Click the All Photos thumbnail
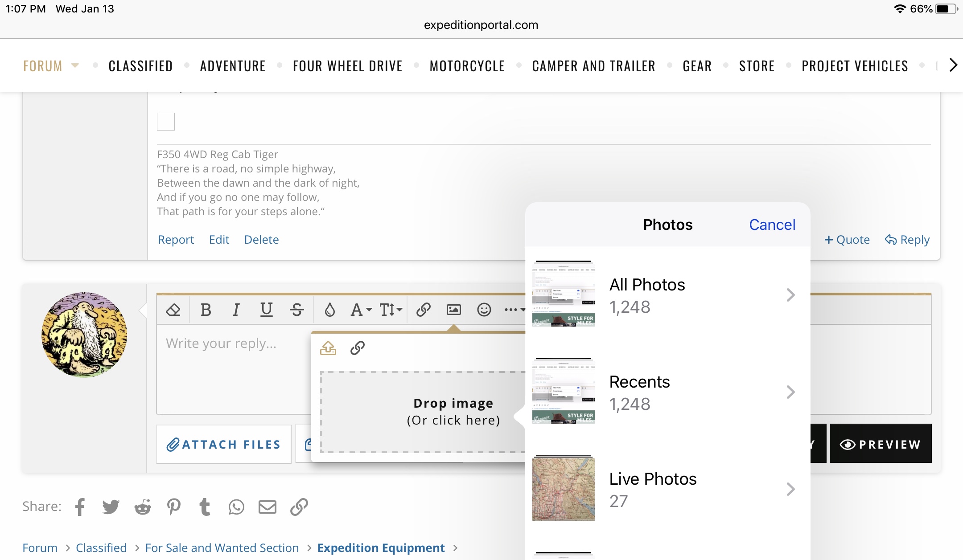This screenshot has height=560, width=963. tap(564, 294)
